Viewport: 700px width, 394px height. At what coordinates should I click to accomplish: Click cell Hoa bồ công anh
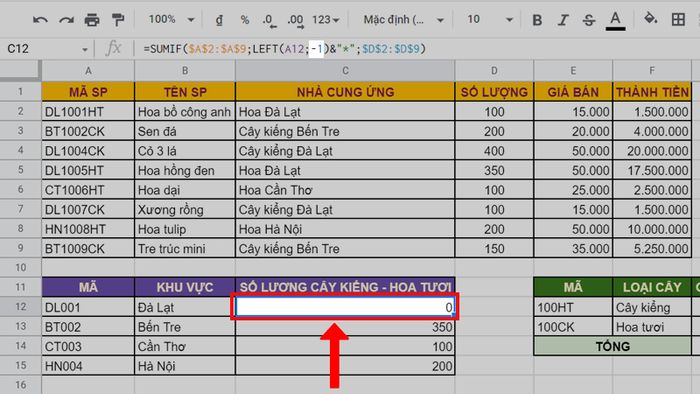click(x=185, y=112)
